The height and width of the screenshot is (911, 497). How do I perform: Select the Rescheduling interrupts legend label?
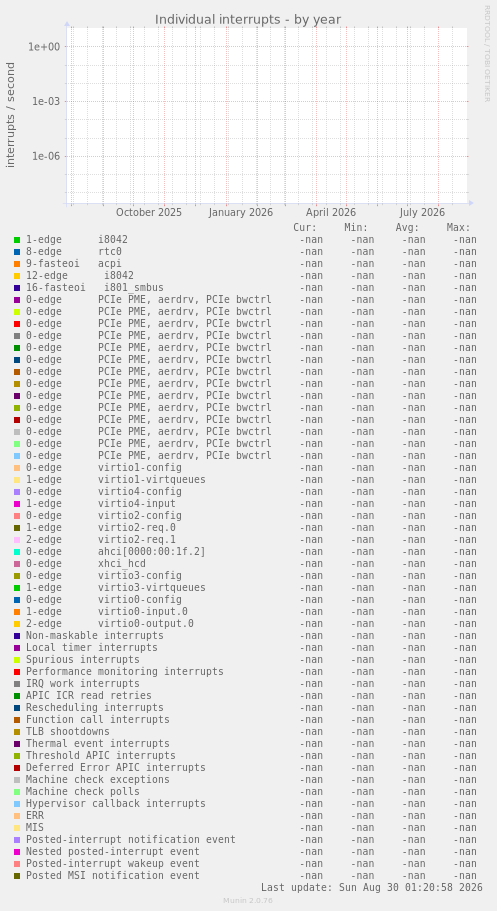point(95,708)
